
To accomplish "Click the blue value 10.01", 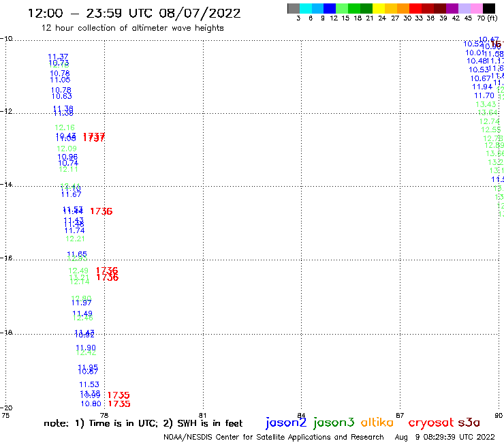I will (475, 52).
